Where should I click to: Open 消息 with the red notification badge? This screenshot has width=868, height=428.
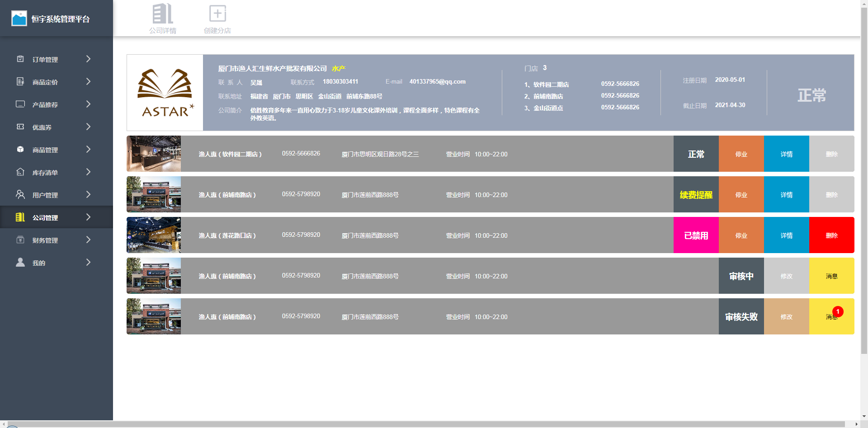click(x=832, y=316)
